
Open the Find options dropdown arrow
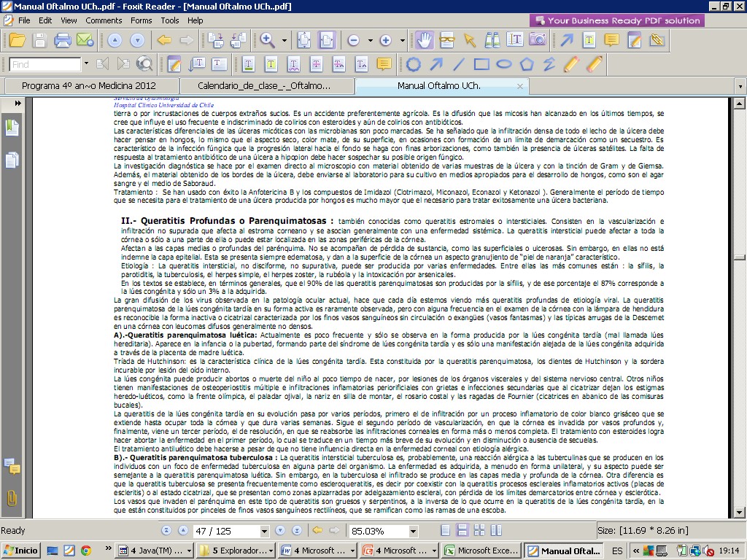click(x=86, y=64)
